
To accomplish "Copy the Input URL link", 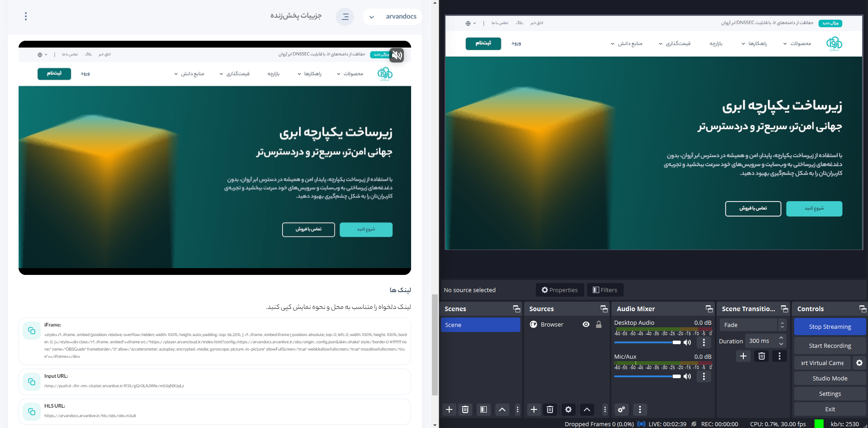I will (32, 382).
